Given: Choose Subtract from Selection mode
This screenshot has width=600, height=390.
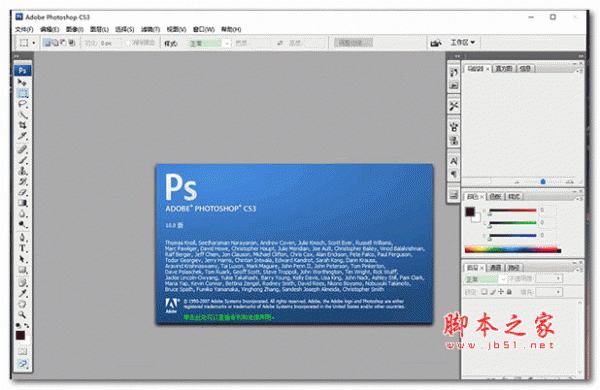Looking at the screenshot, I should pyautogui.click(x=64, y=42).
